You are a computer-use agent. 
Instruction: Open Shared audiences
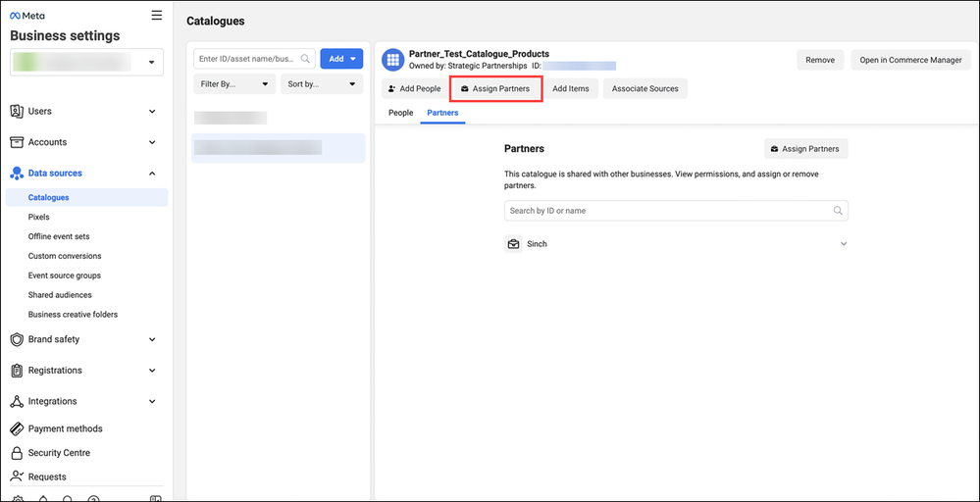[x=60, y=295]
